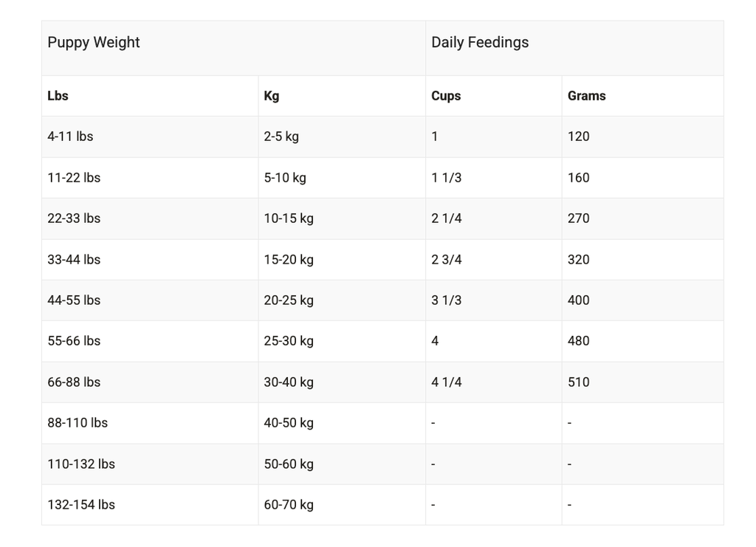This screenshot has width=756, height=547.
Task: Click the Grams column heading
Action: [587, 96]
